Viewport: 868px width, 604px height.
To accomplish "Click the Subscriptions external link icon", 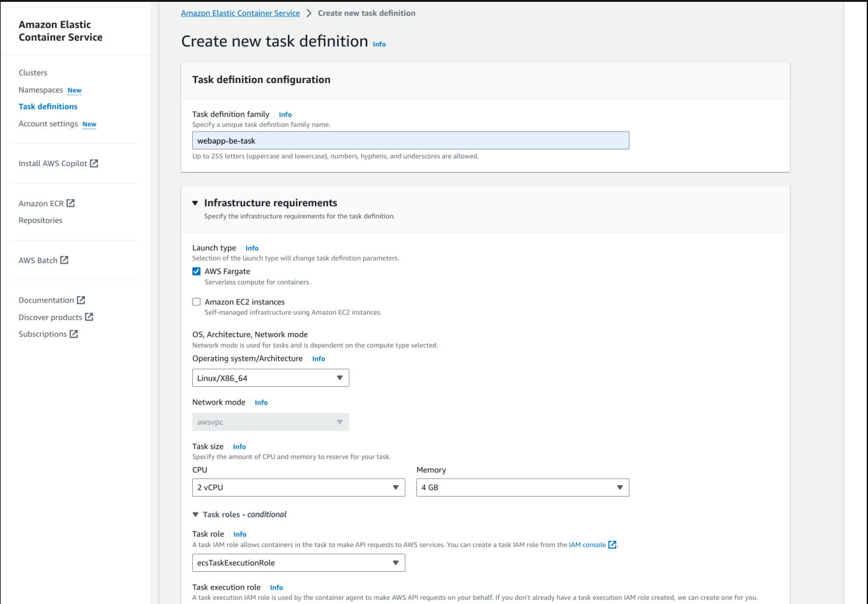I will point(74,334).
